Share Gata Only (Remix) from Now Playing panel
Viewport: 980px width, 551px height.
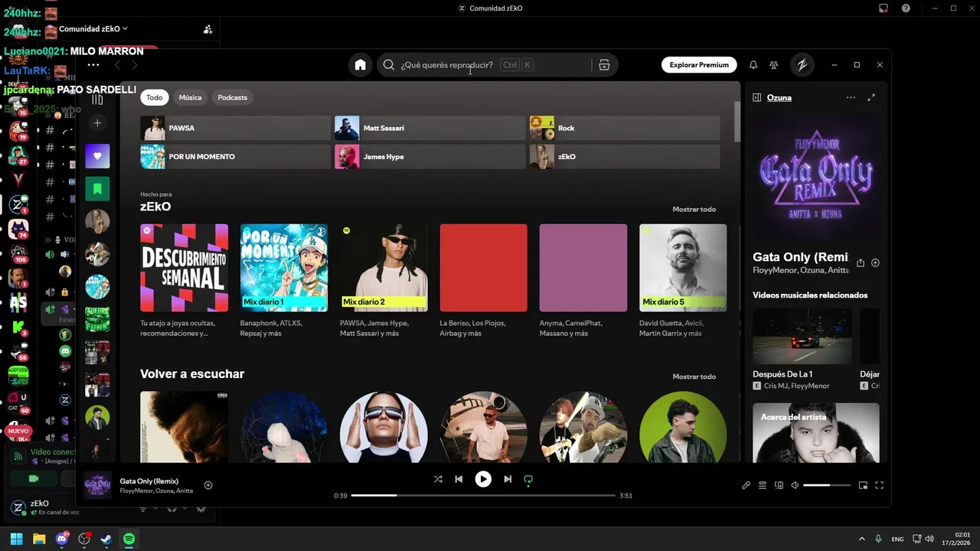point(861,262)
